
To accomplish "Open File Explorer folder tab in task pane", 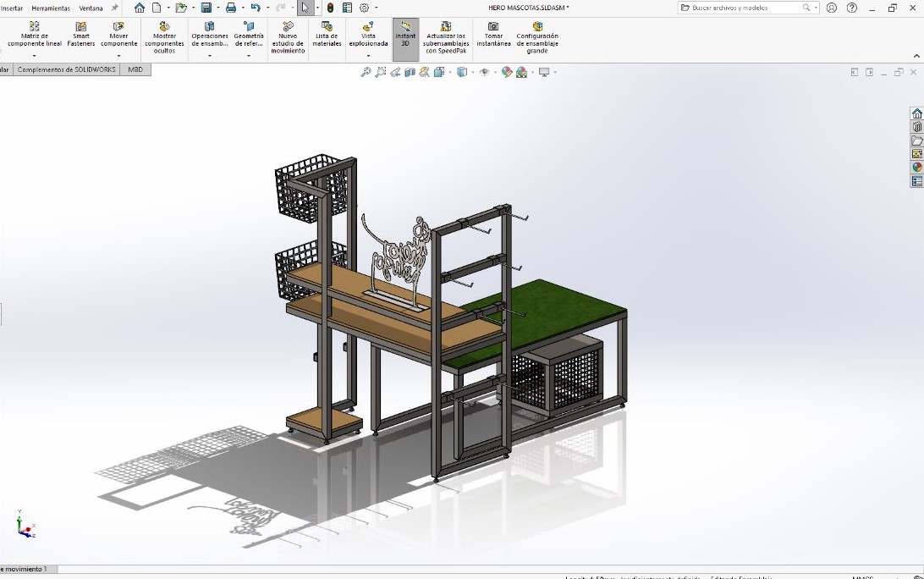I will coord(917,141).
